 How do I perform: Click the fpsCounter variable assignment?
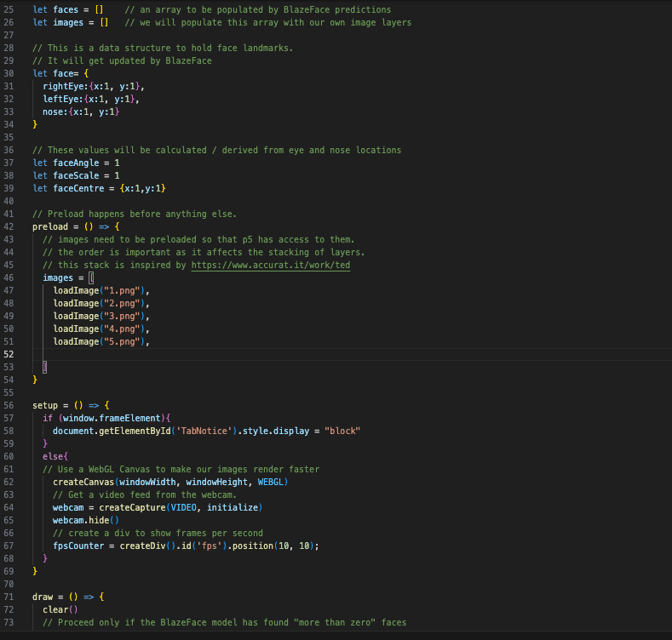tap(78, 546)
